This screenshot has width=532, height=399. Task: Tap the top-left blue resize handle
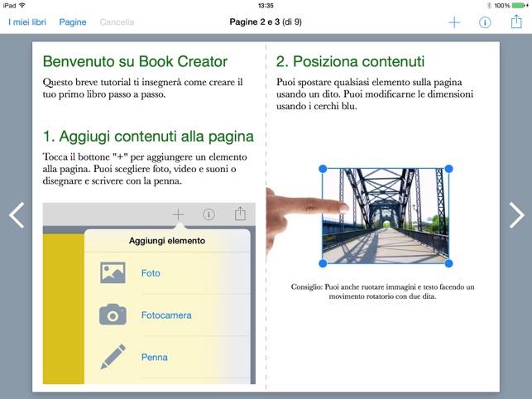(323, 168)
